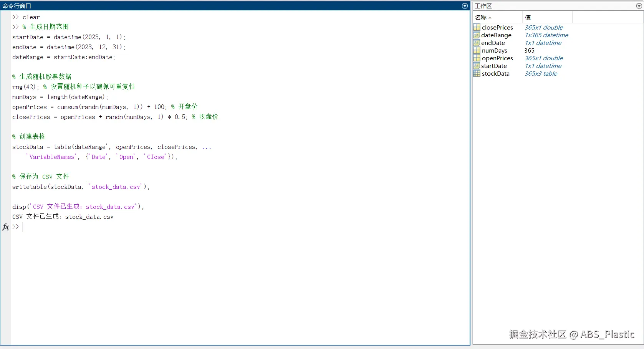Click the 1x365 datetime value of dateRange
Viewport: 644px width, 349px height.
pos(546,35)
